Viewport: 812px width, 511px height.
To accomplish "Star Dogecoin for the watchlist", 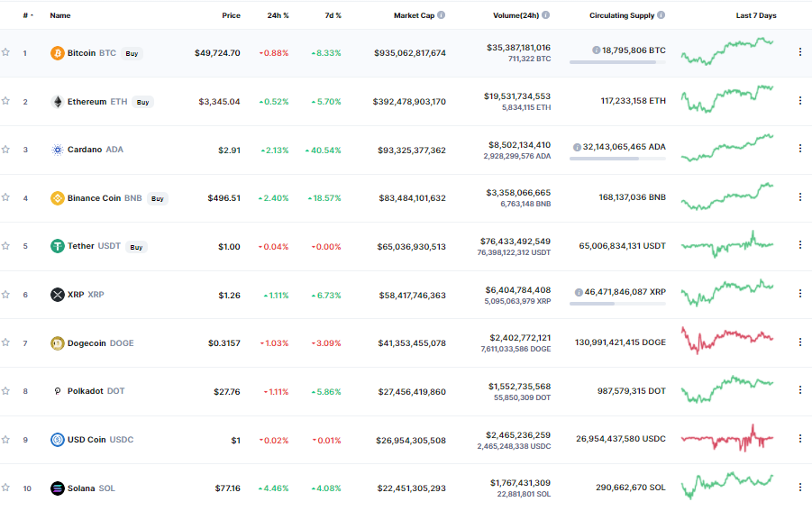I will [x=5, y=342].
